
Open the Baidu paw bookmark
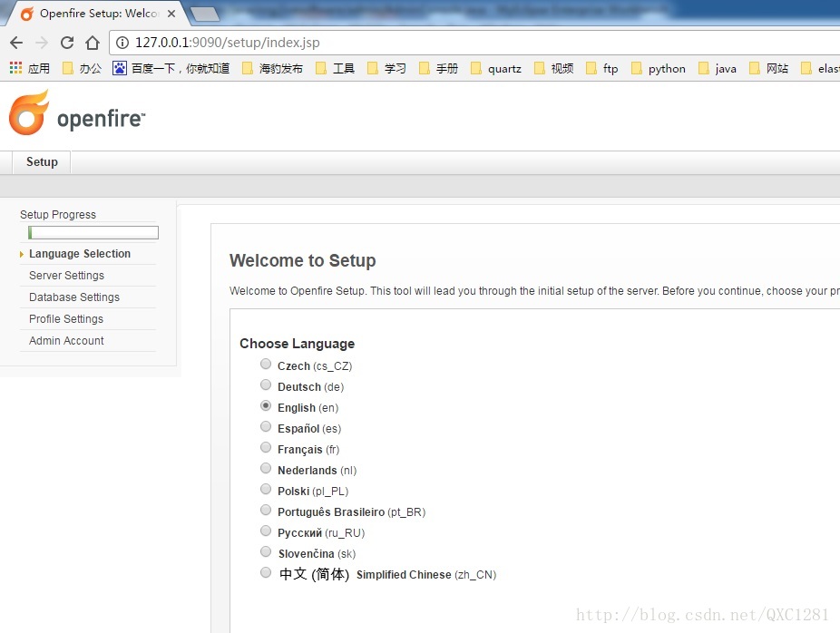[x=171, y=68]
